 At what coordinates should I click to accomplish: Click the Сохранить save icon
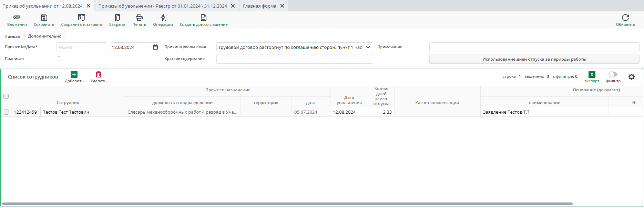[x=44, y=18]
